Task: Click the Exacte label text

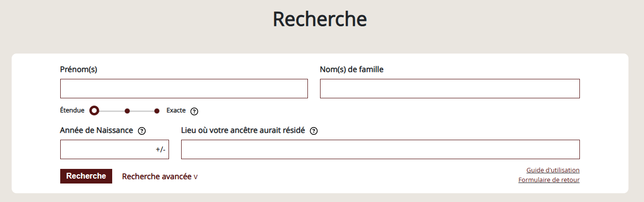Action: pyautogui.click(x=176, y=110)
